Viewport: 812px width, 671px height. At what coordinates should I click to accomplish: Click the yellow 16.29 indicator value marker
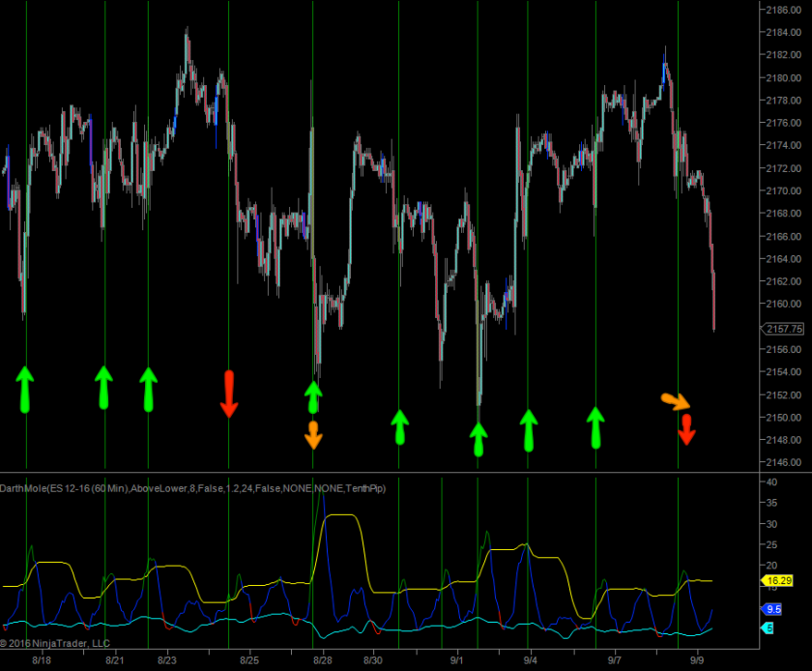click(776, 581)
